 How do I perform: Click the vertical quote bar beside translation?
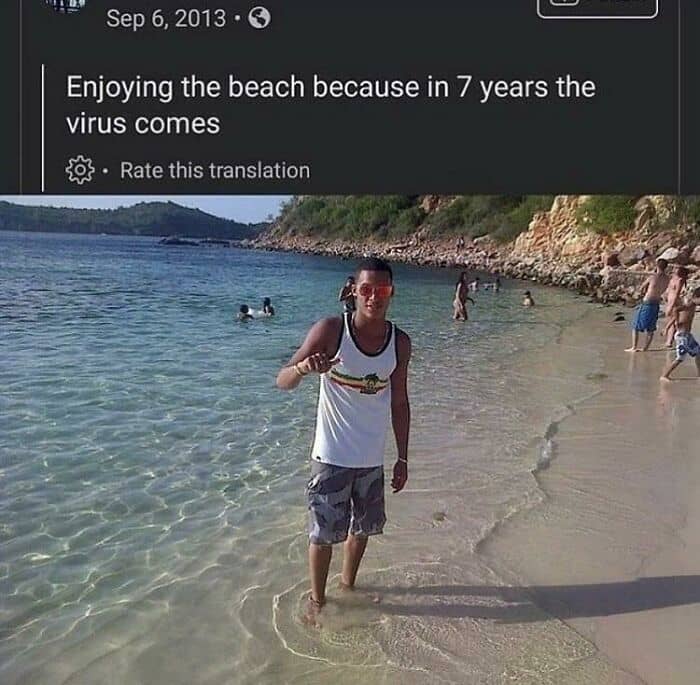[43, 128]
